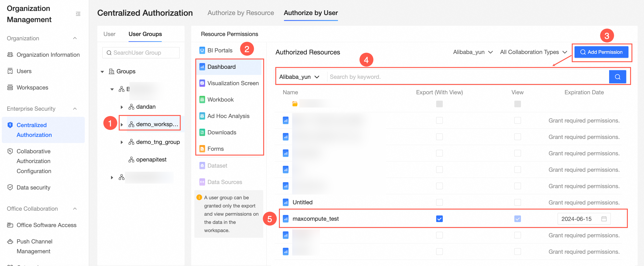Image resolution: width=644 pixels, height=266 pixels.
Task: Toggle View checkbox for Untitled dashboard
Action: pos(517,202)
